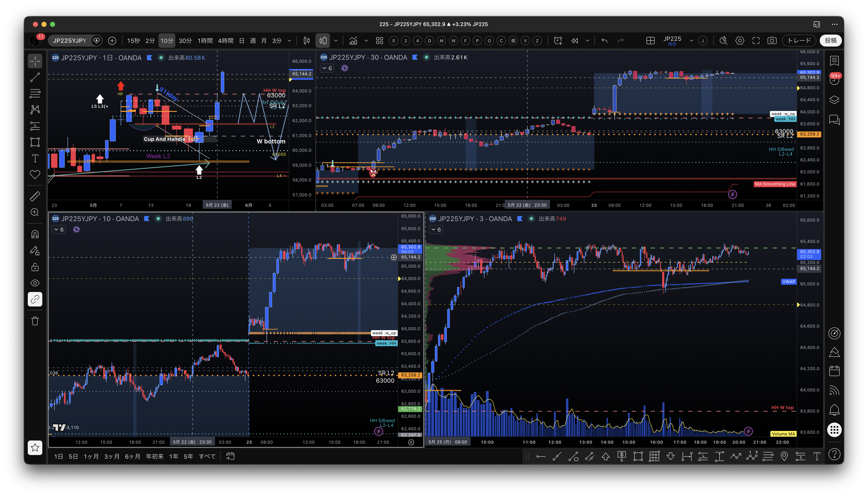Click the トレード button
868x496 pixels.
pos(799,41)
